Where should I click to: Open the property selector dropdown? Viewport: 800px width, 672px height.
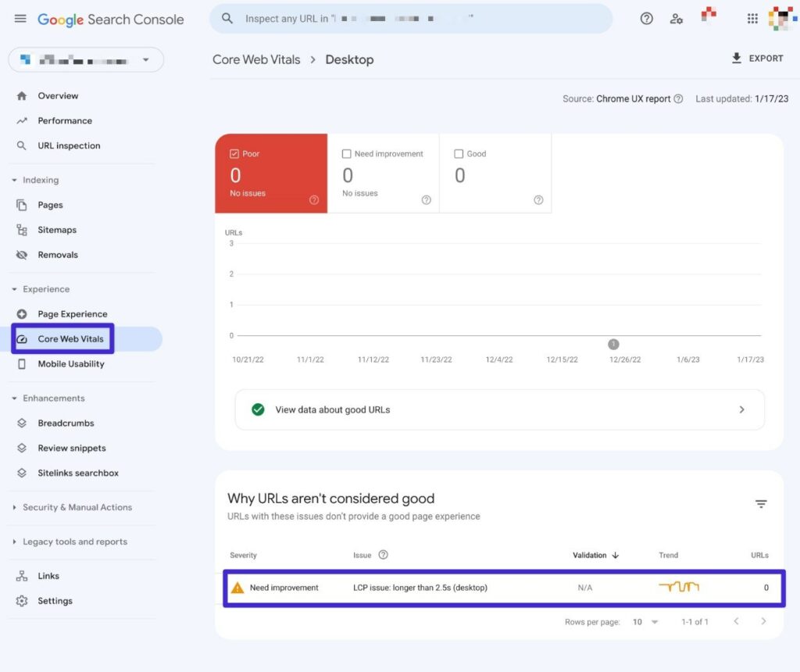tap(86, 59)
